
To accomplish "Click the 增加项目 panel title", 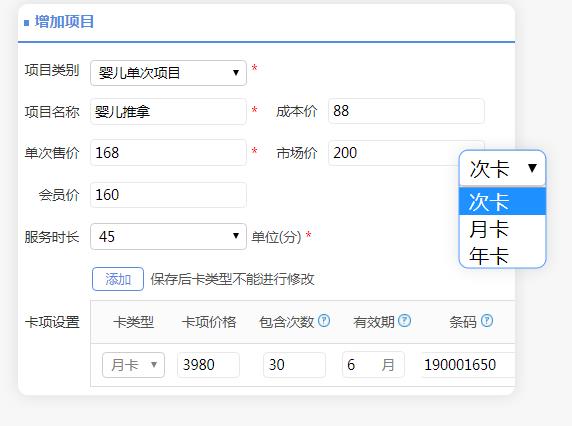I will coord(65,22).
